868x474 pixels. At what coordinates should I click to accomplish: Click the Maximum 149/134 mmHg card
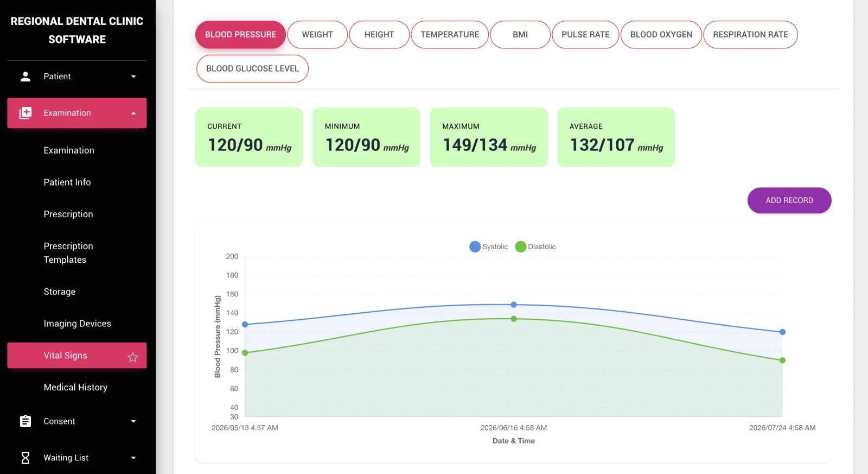point(489,137)
